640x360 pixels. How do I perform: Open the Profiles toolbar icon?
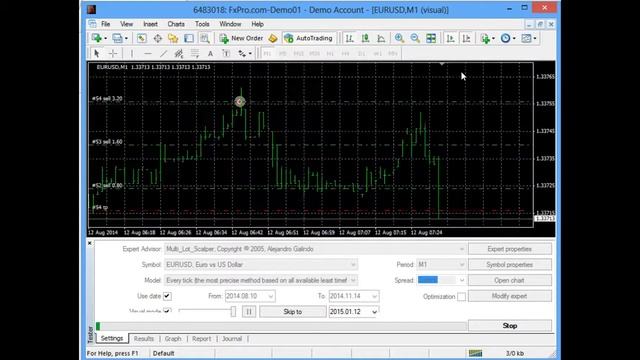tap(118, 38)
